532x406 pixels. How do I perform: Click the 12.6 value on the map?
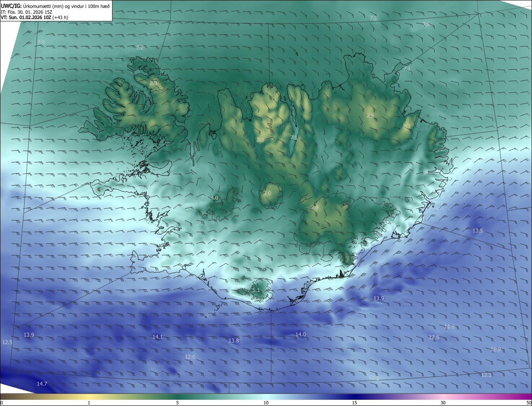click(x=434, y=338)
